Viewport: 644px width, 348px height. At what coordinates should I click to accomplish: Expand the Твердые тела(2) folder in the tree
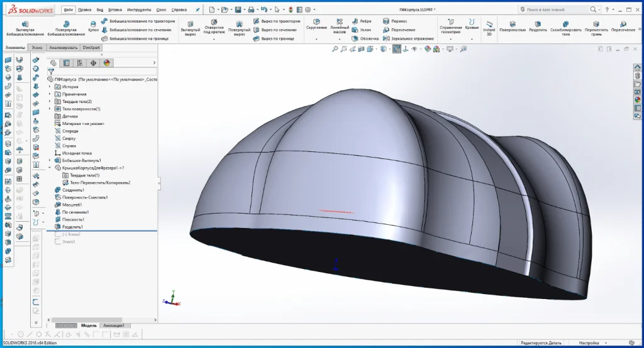tap(50, 101)
